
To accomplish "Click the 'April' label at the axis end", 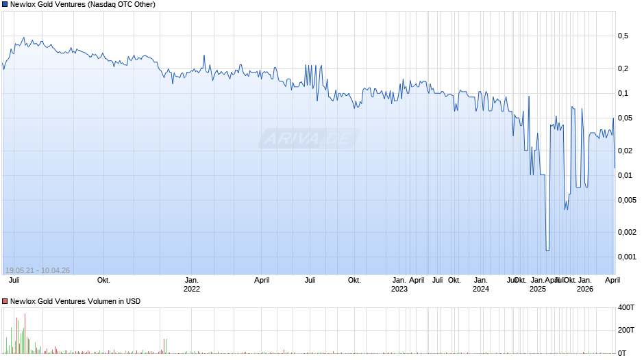I will point(612,281).
